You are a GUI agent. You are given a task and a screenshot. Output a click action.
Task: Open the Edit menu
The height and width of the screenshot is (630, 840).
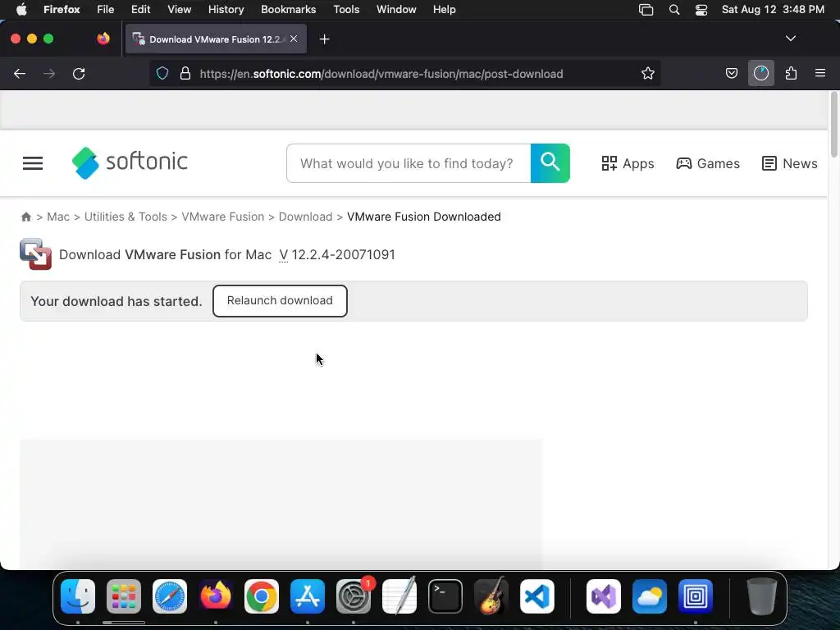140,10
